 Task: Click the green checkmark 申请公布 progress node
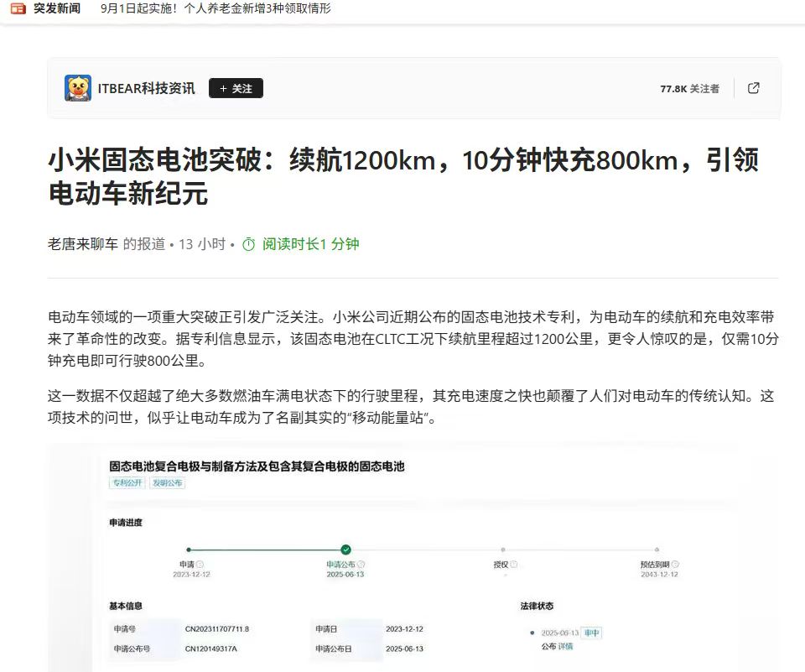point(345,550)
